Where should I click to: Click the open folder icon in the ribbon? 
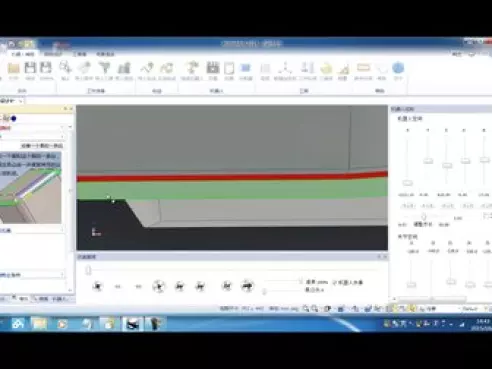pyautogui.click(x=13, y=68)
